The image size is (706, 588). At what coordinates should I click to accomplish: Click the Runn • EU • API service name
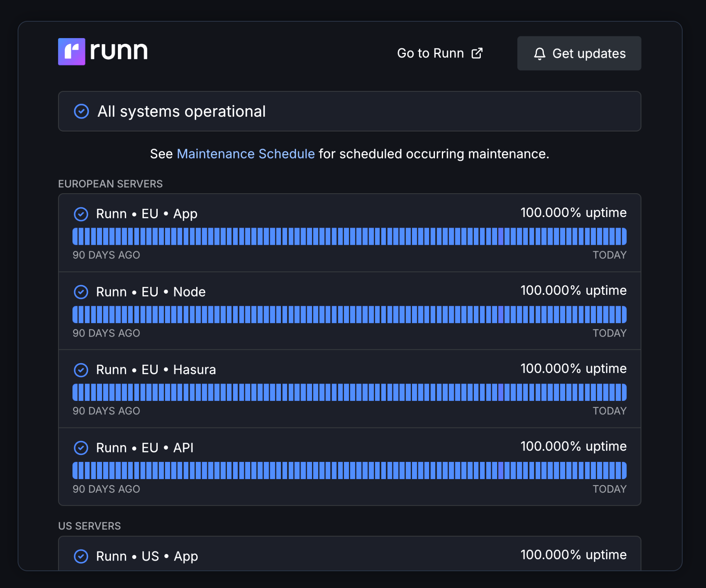tap(145, 448)
